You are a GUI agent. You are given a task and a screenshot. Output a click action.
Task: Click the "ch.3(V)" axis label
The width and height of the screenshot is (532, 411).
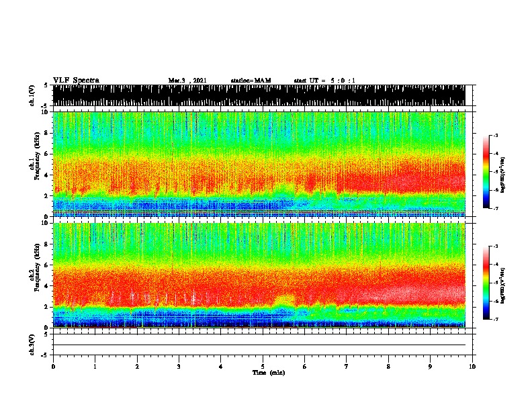(32, 345)
